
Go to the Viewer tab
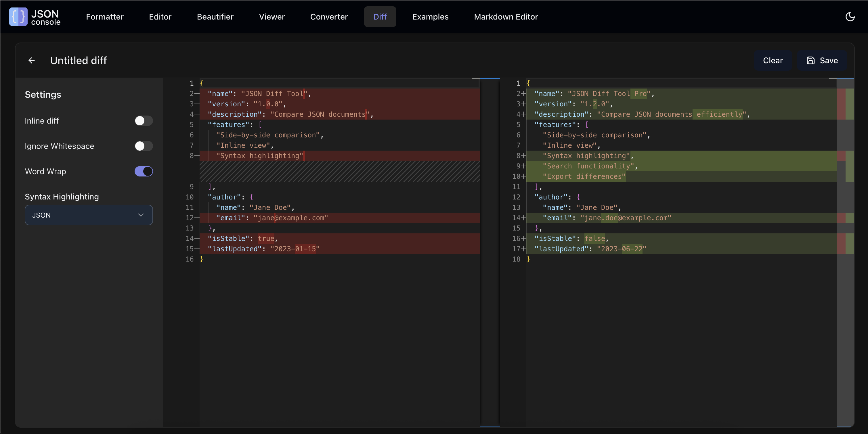272,16
